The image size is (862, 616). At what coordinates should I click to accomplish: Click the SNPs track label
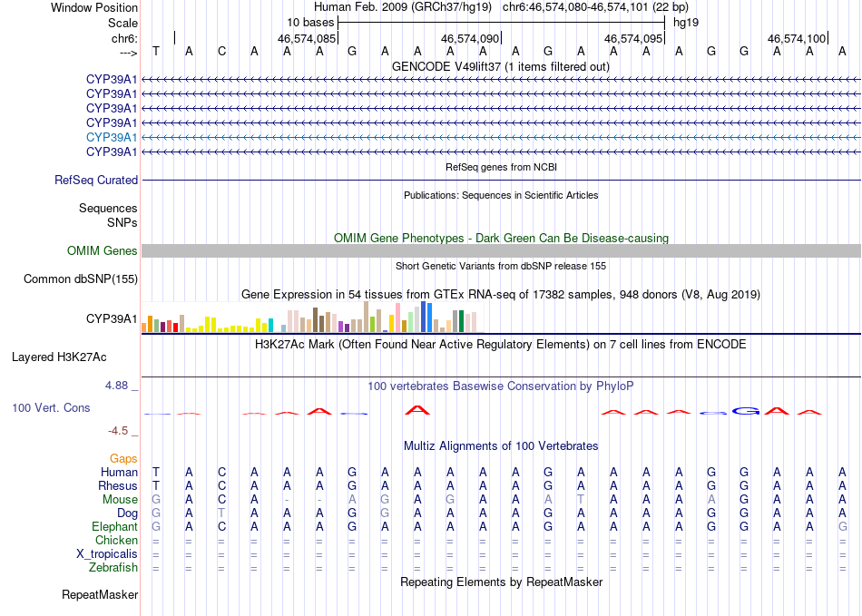pos(122,222)
